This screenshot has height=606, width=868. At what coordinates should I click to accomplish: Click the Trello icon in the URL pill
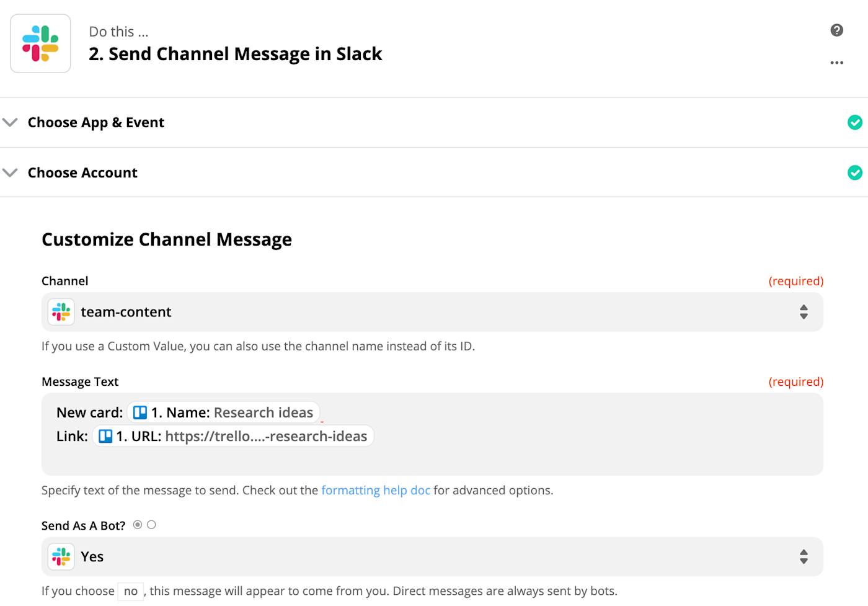105,436
